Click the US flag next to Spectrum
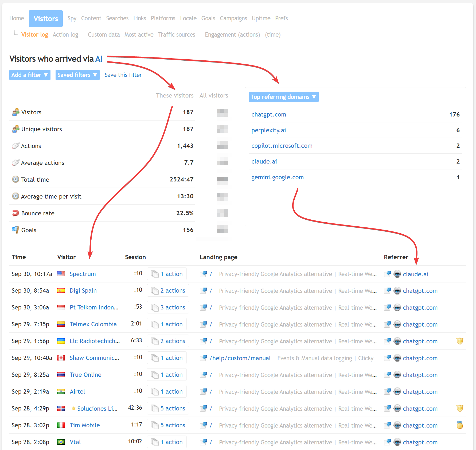The width and height of the screenshot is (476, 450). click(x=61, y=274)
